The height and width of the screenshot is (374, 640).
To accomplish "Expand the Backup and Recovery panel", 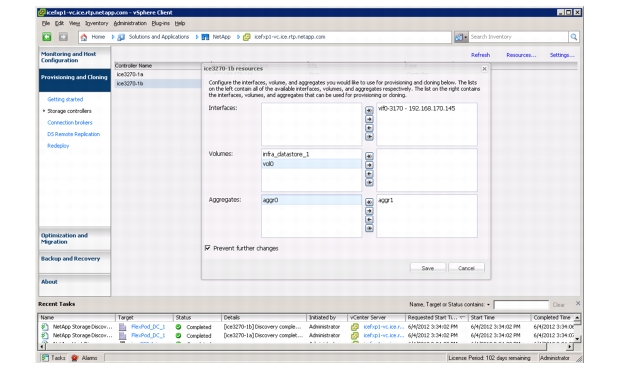I will click(x=75, y=262).
